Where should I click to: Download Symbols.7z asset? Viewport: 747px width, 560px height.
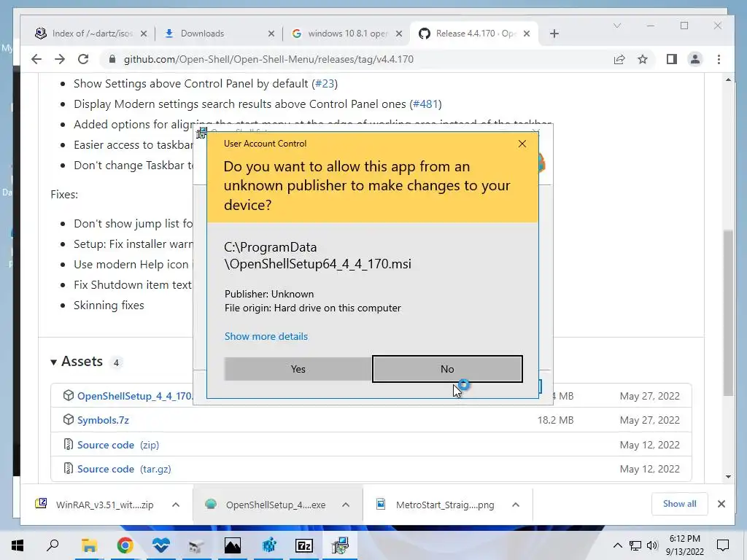click(103, 421)
